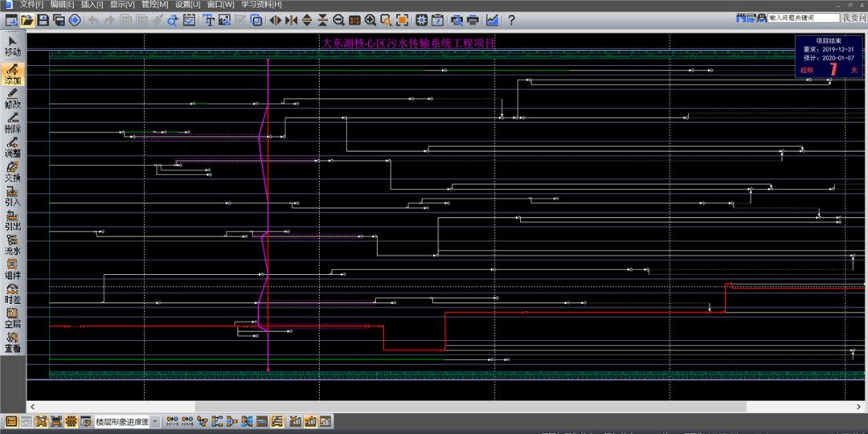The image size is (868, 434).
Task: Select the 移动 (Move) tool
Action: coord(13,46)
